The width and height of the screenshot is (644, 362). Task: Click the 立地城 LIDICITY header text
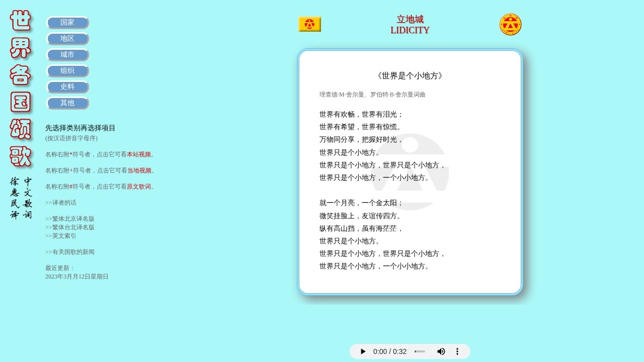pos(410,24)
